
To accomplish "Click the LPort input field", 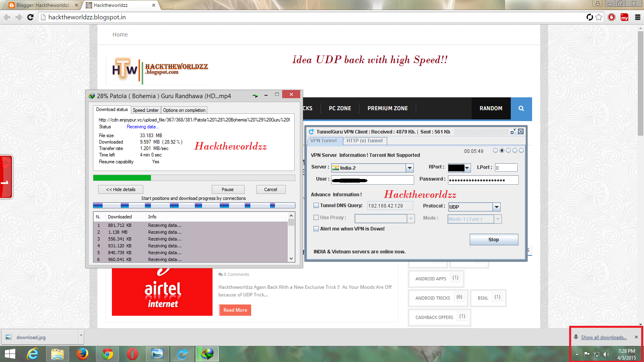I will (506, 168).
